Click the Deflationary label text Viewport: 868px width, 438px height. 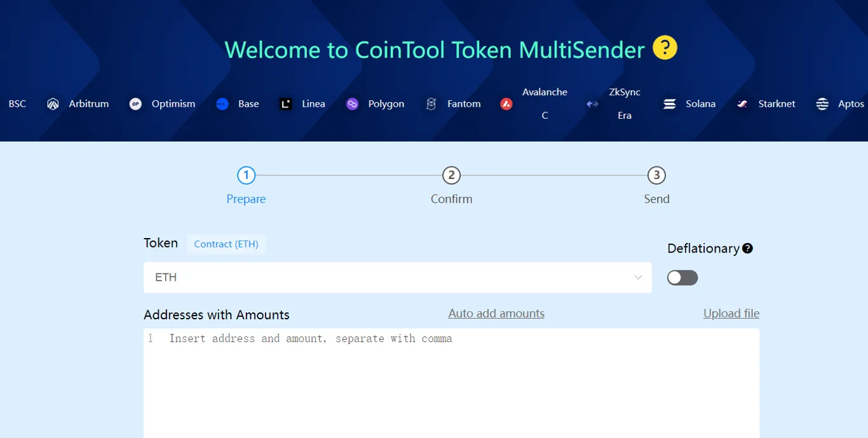703,249
